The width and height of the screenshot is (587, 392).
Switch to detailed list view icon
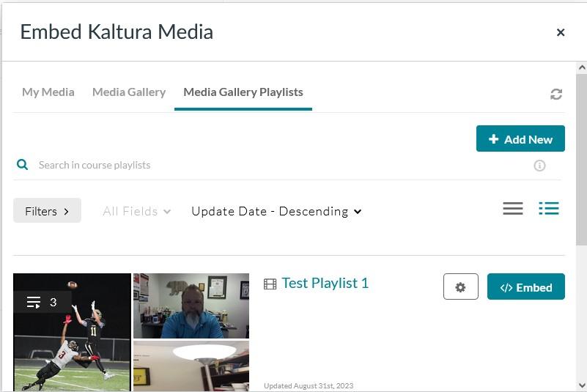[549, 209]
